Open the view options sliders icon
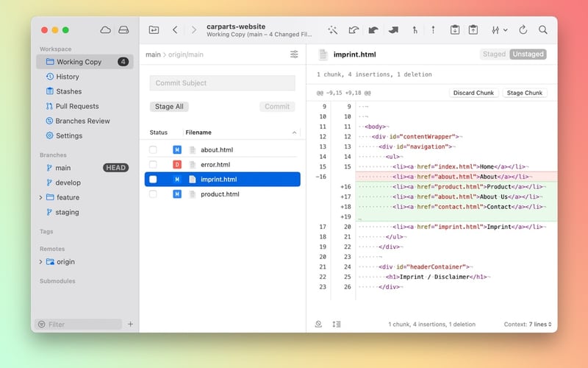588x368 pixels. click(x=294, y=54)
